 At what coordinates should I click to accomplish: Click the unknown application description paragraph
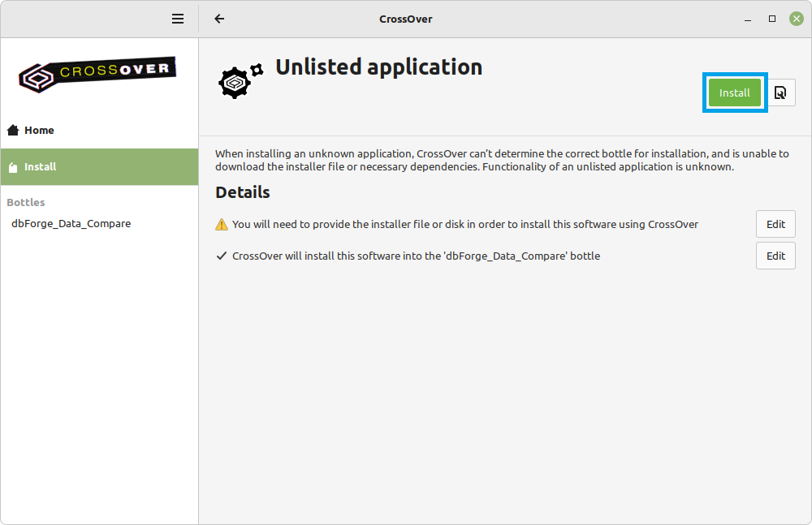502,160
